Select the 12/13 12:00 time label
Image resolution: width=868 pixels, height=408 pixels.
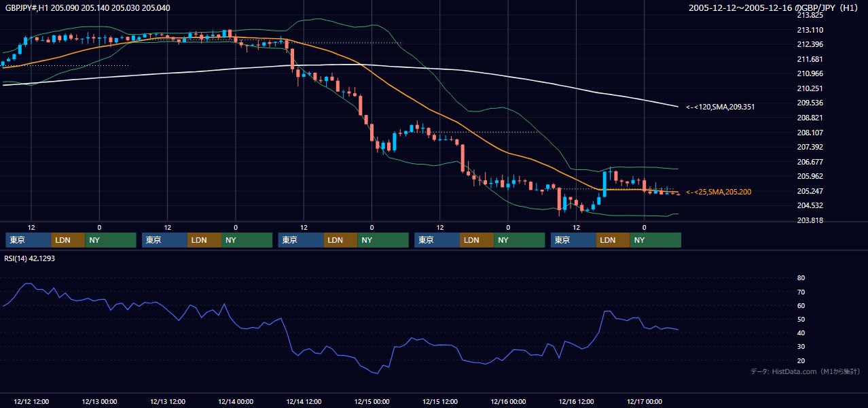(167, 401)
